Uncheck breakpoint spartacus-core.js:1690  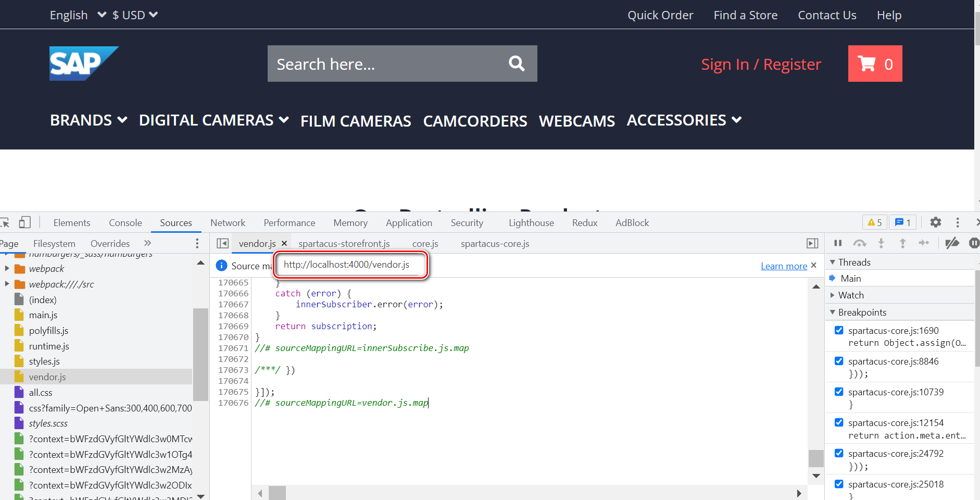click(839, 330)
